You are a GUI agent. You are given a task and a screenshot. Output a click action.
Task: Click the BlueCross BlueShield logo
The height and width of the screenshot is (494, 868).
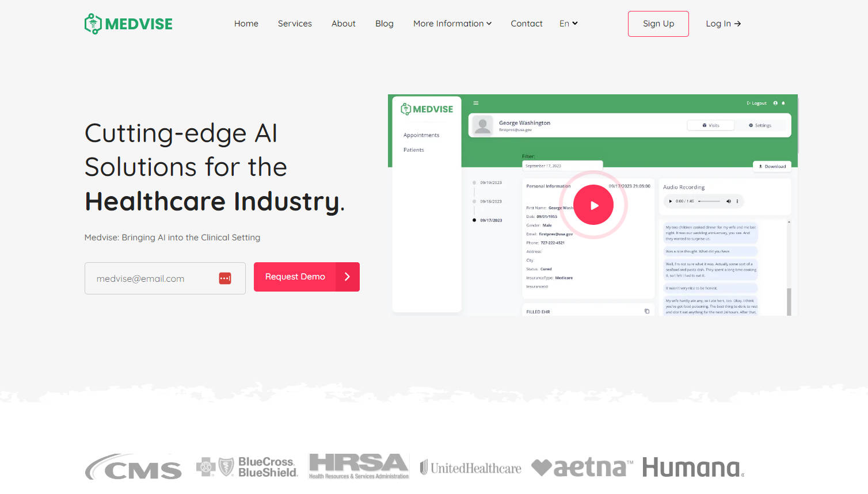[247, 467]
